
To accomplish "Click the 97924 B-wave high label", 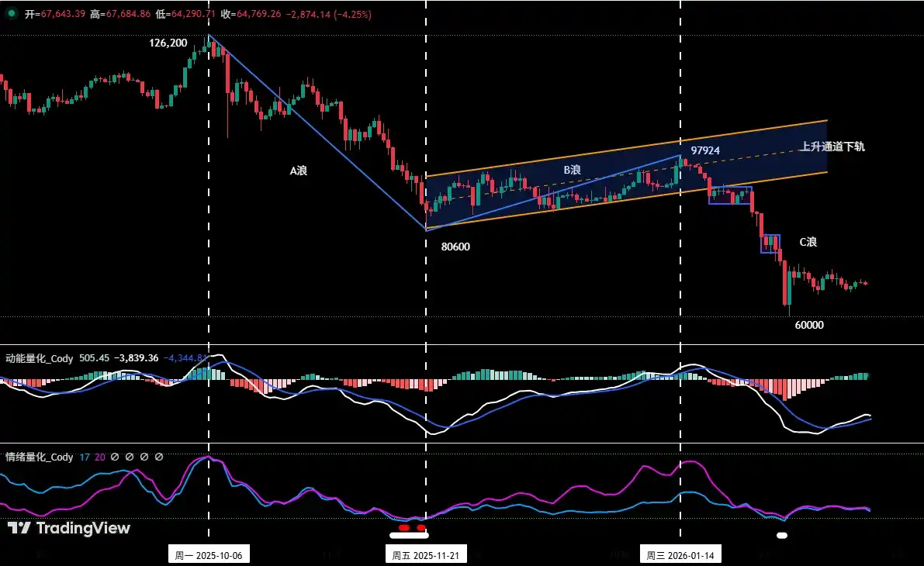I will (705, 150).
